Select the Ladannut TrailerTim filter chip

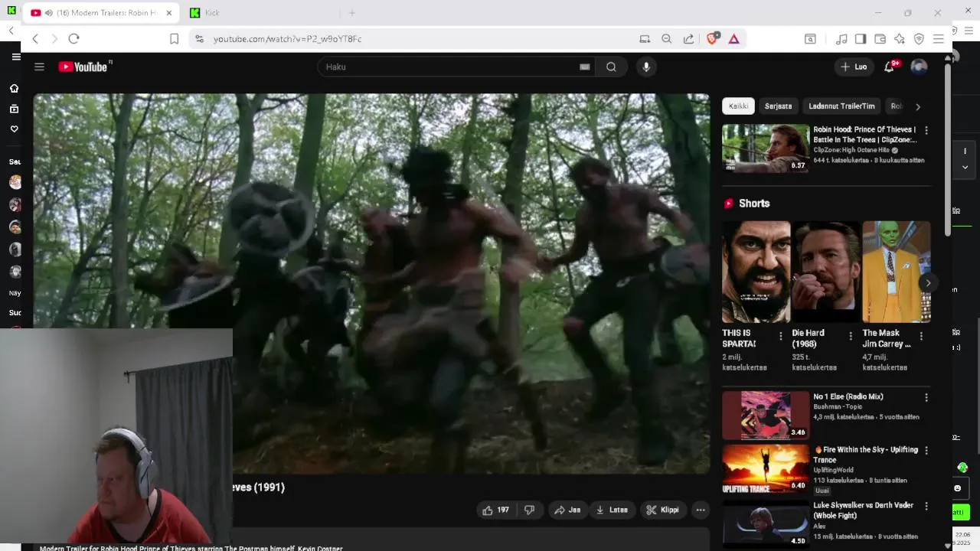[841, 106]
